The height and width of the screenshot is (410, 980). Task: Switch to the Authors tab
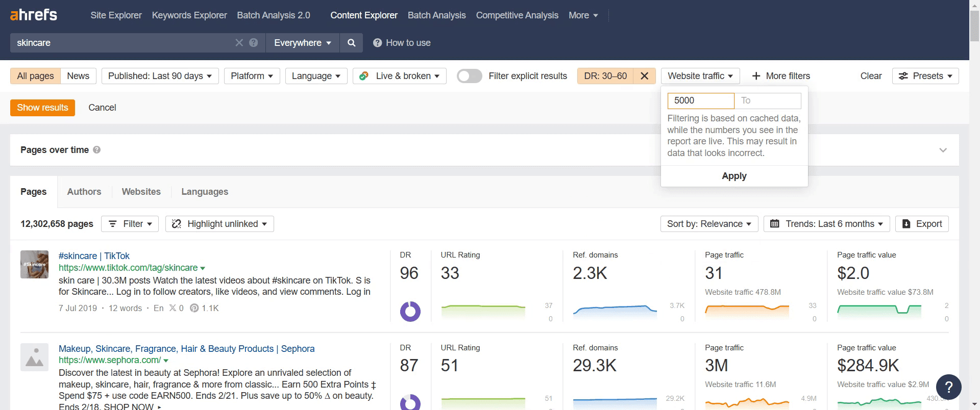tap(84, 192)
